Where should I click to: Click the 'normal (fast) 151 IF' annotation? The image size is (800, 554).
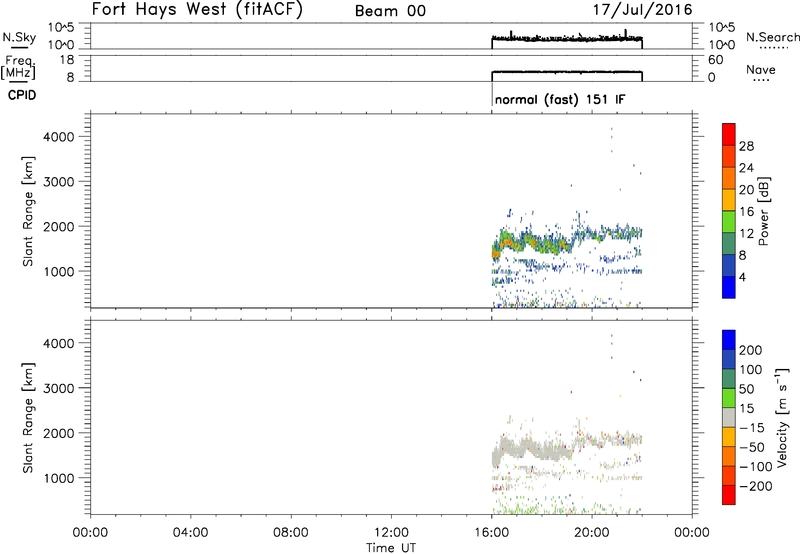point(560,99)
